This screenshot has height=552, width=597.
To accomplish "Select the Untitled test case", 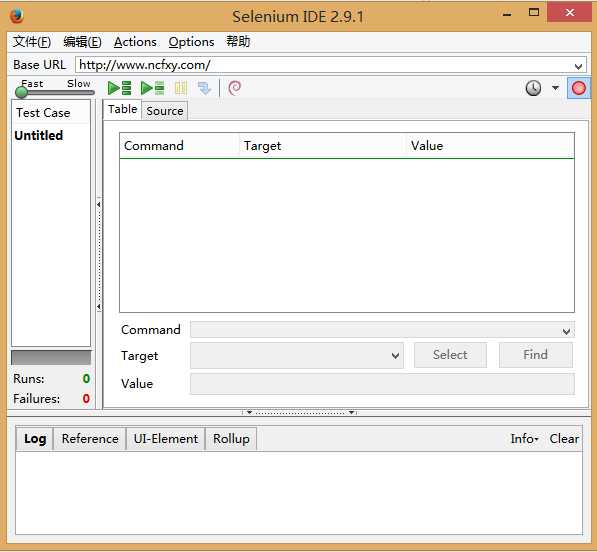I will click(x=38, y=135).
